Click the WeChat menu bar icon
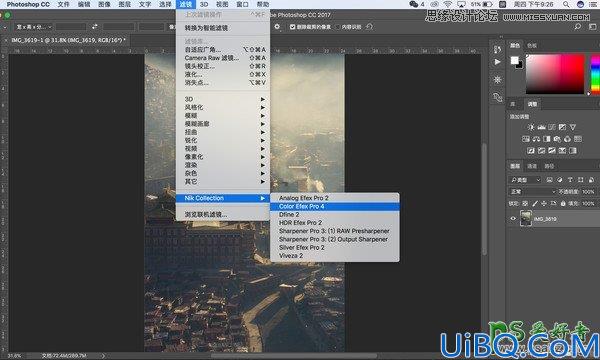 pos(414,4)
